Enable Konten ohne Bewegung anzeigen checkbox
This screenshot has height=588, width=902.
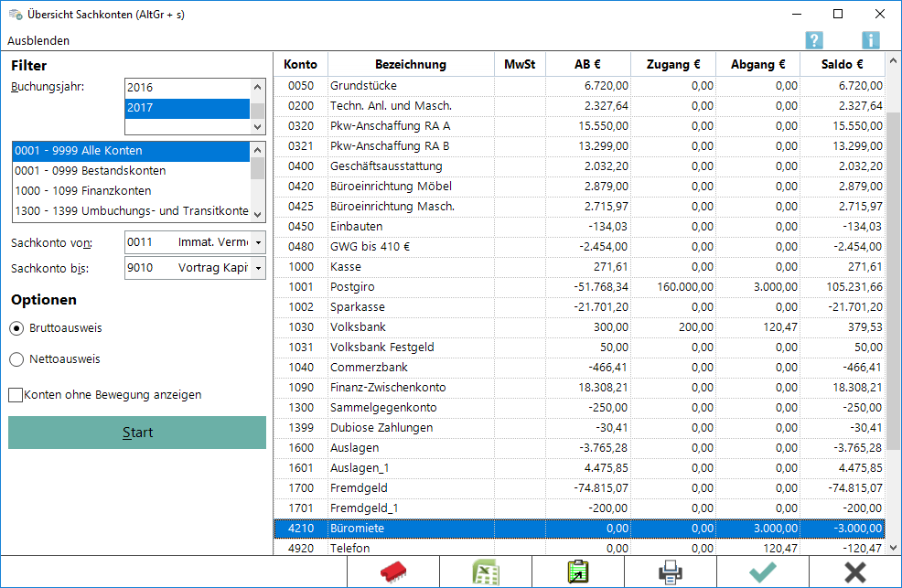16,395
